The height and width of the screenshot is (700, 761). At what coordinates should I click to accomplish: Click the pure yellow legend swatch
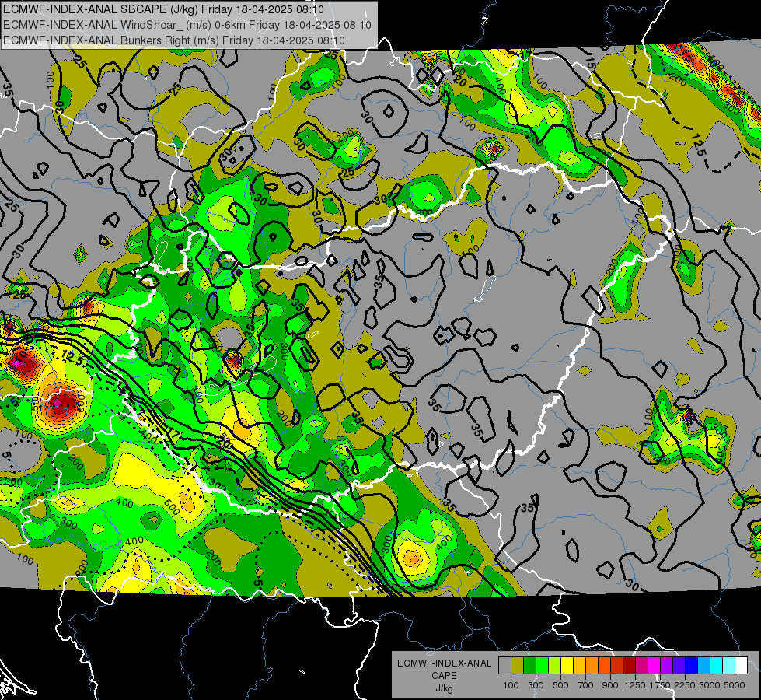[x=567, y=665]
